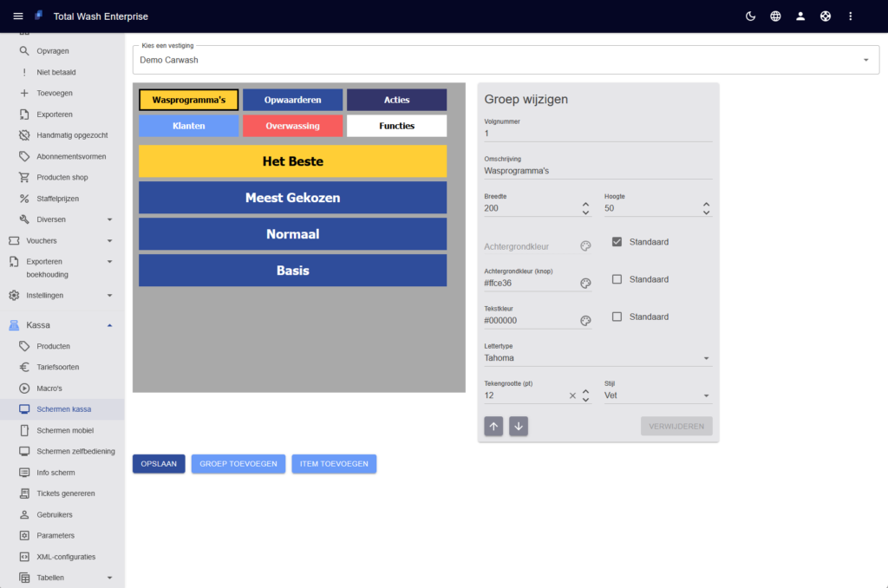Move group down with arrow button
The height and width of the screenshot is (588, 888).
coord(518,426)
